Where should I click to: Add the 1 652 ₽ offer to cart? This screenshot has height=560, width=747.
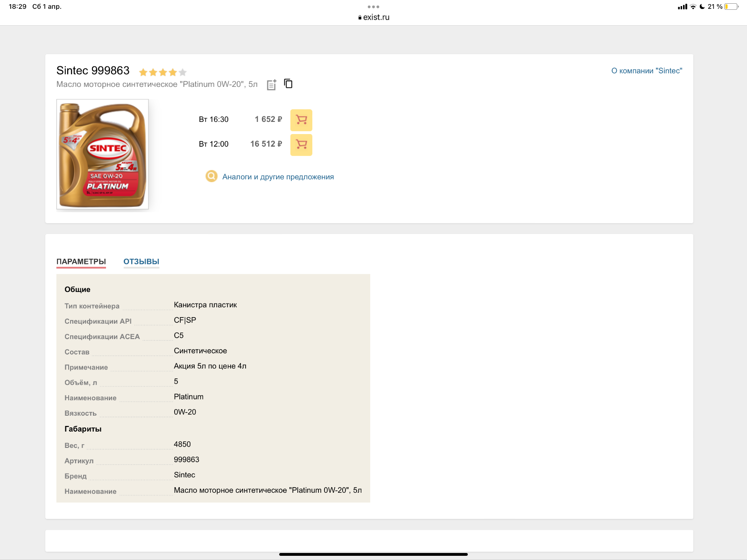tap(301, 120)
